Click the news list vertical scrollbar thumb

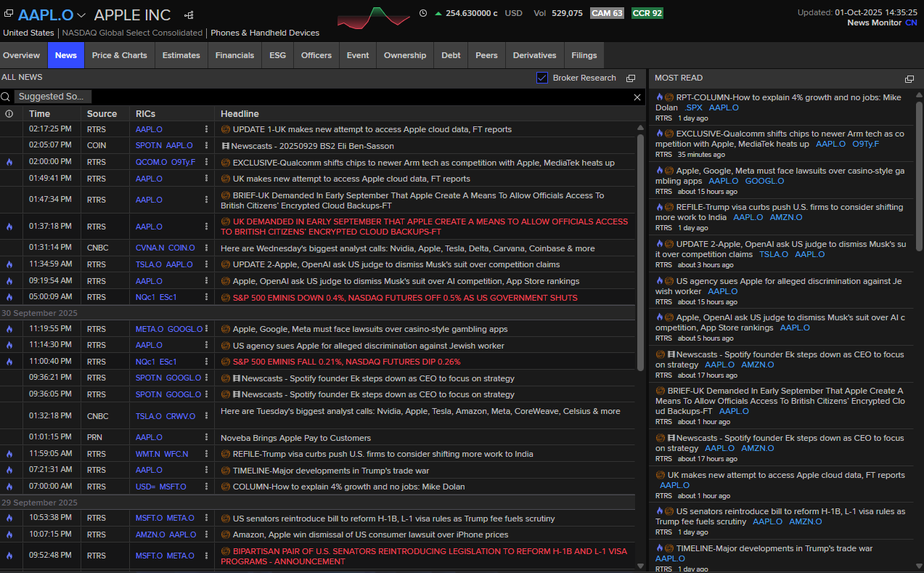(x=640, y=251)
